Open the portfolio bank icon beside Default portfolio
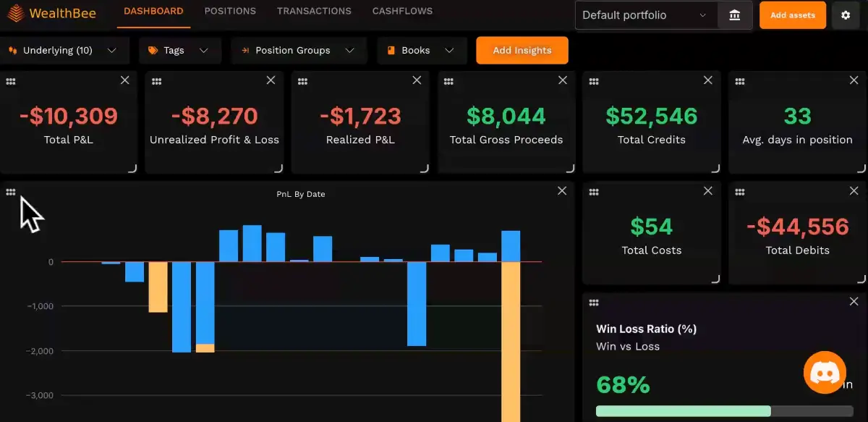 [733, 14]
